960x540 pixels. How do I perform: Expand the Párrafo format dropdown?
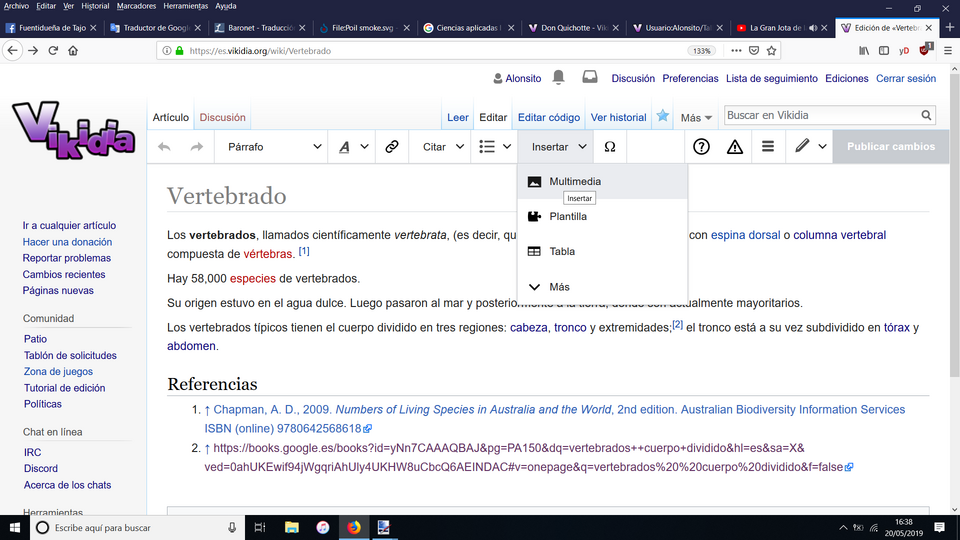[x=275, y=147]
